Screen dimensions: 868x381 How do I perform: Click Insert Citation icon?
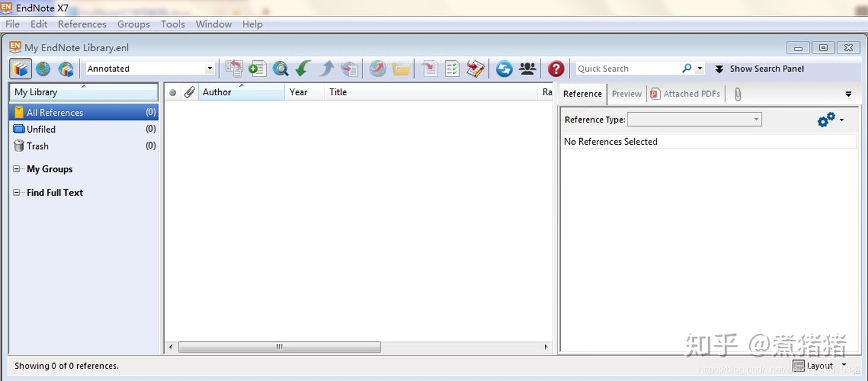pos(430,69)
